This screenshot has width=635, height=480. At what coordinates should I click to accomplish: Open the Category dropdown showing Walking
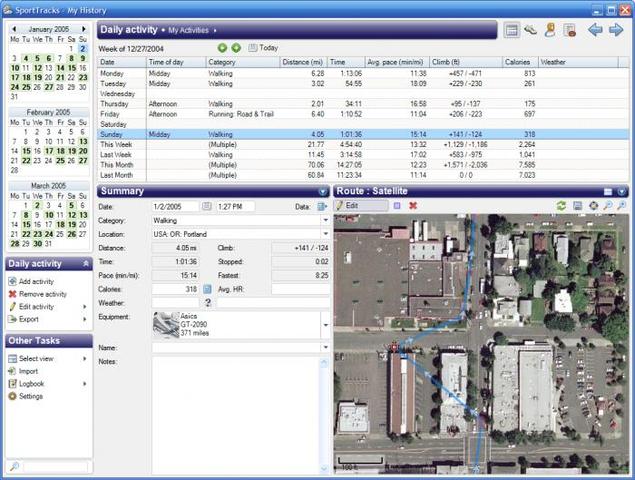click(325, 220)
